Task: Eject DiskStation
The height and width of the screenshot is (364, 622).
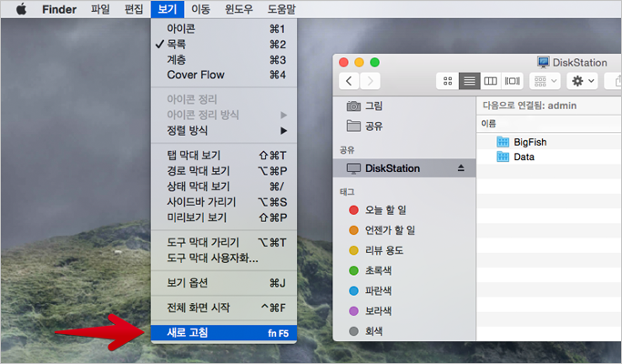Action: (461, 168)
